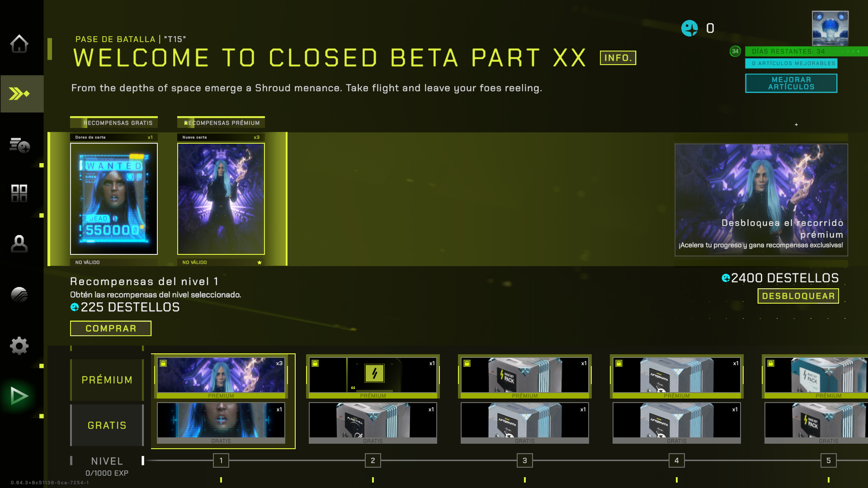The width and height of the screenshot is (868, 488).
Task: Click the green play triangle icon
Action: (19, 396)
